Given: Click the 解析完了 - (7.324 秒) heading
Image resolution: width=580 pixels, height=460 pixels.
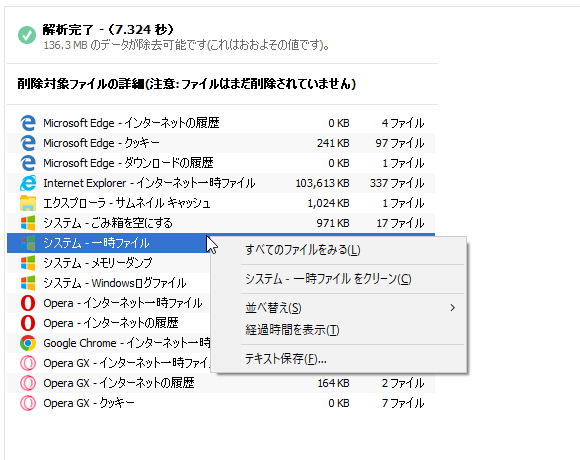Looking at the screenshot, I should pos(108,29).
